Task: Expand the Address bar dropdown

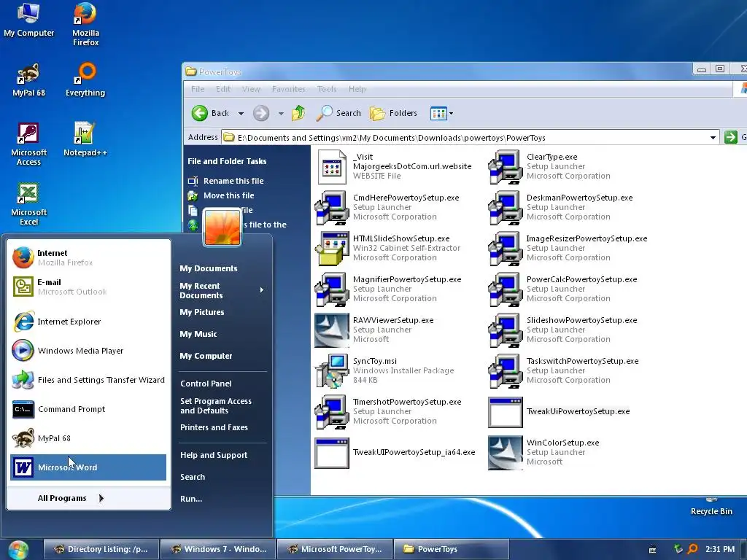Action: (713, 138)
